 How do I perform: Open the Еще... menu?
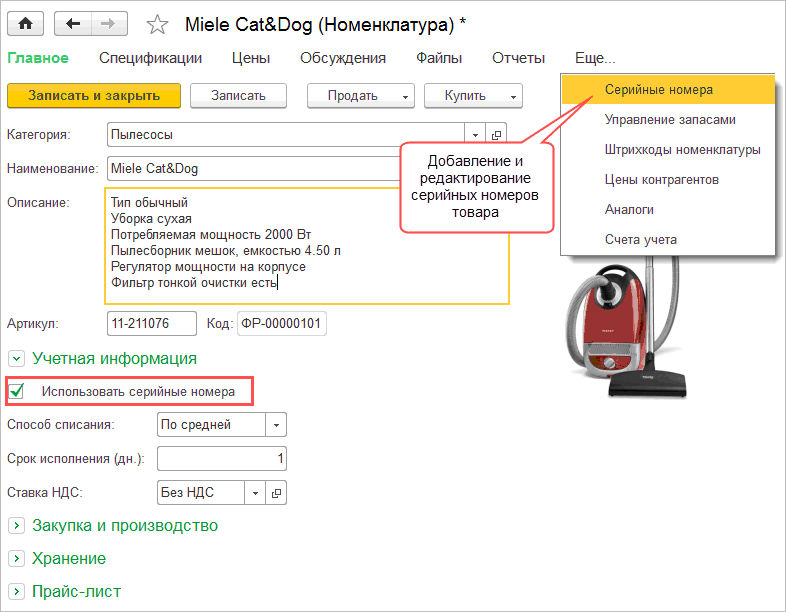[595, 58]
